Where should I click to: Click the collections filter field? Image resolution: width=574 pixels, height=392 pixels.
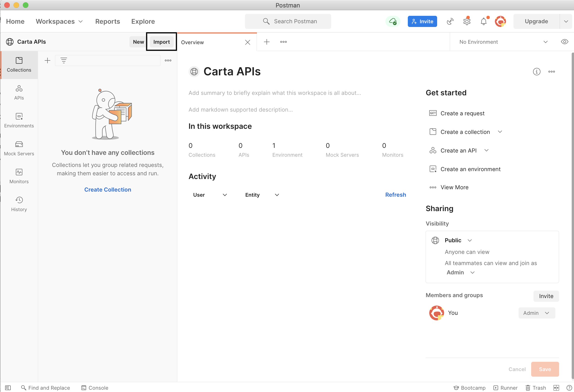(108, 60)
